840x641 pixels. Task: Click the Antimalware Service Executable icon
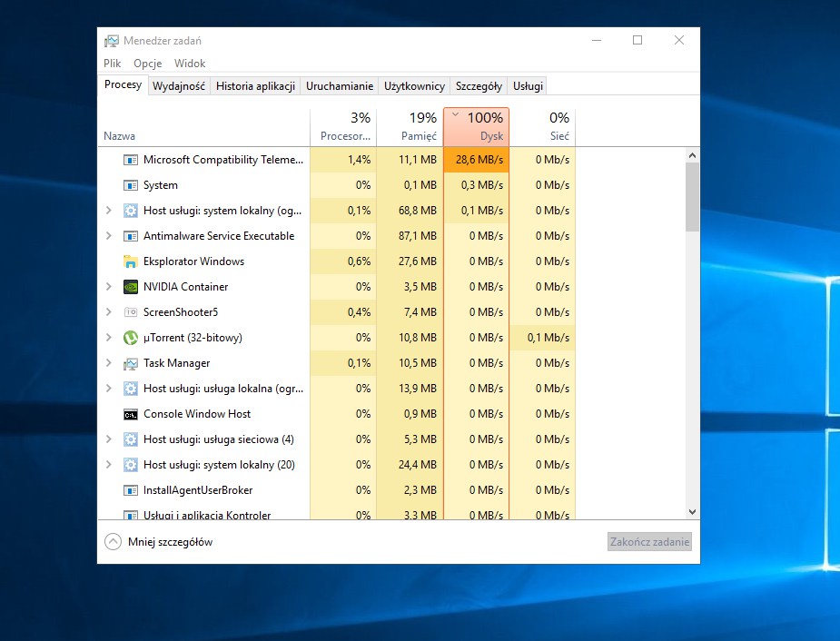(130, 236)
